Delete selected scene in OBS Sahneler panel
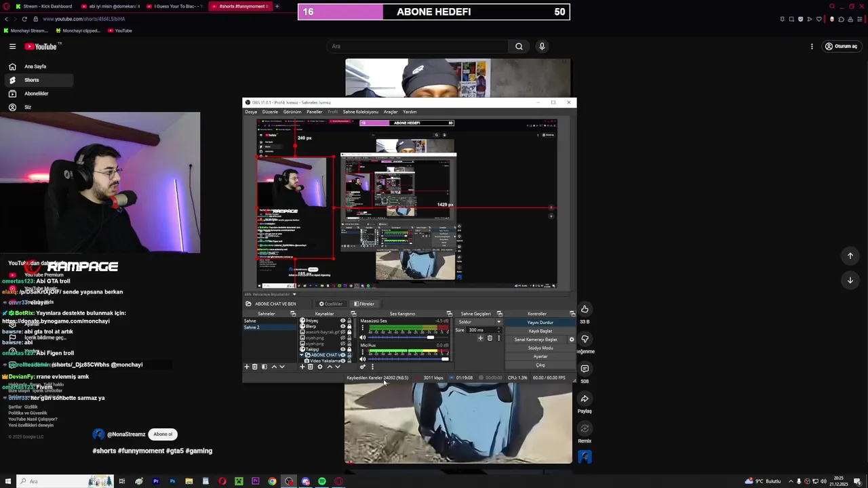The height and width of the screenshot is (488, 868). tap(254, 367)
